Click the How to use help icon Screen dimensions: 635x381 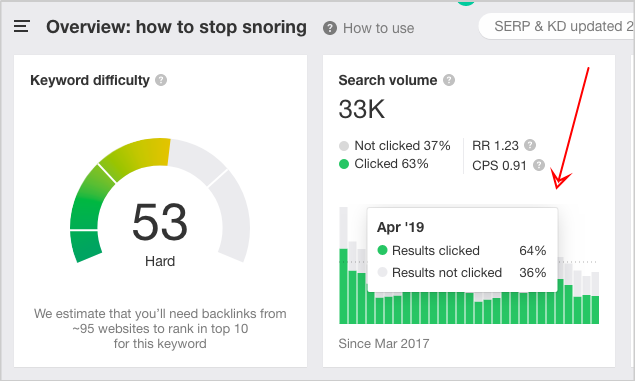[330, 28]
